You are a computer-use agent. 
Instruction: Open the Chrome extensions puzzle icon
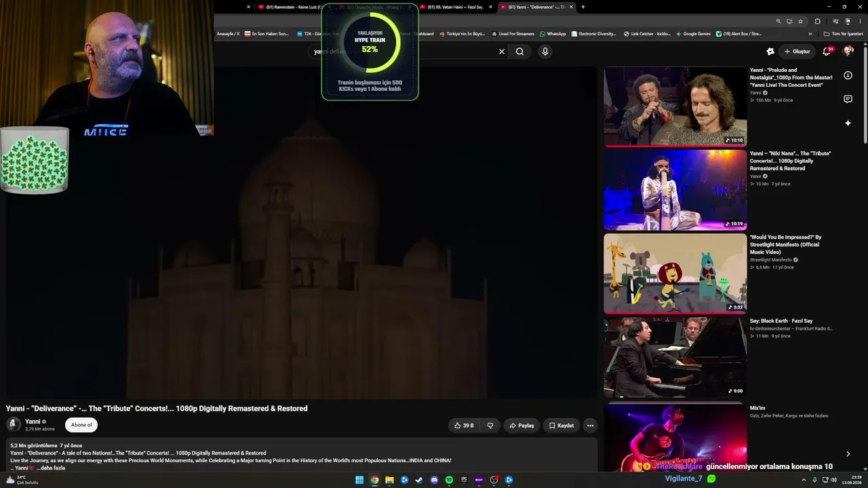(818, 21)
